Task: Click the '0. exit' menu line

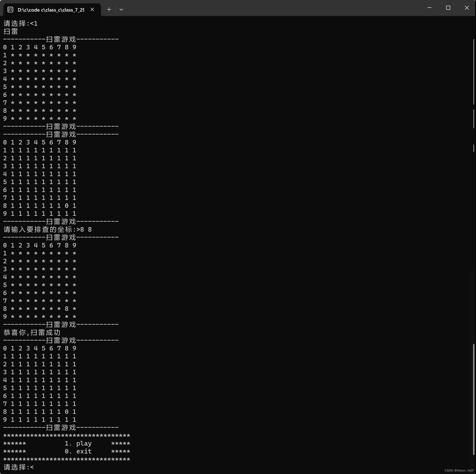Action: coord(78,451)
